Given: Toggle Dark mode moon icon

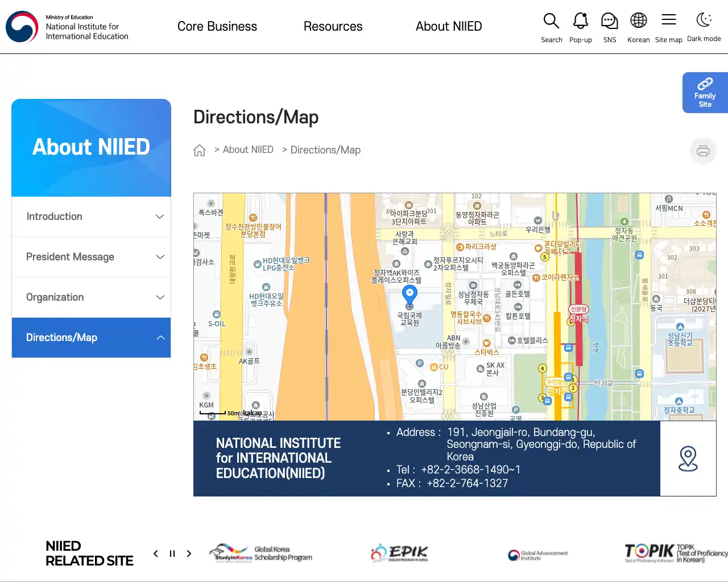Looking at the screenshot, I should tap(704, 27).
